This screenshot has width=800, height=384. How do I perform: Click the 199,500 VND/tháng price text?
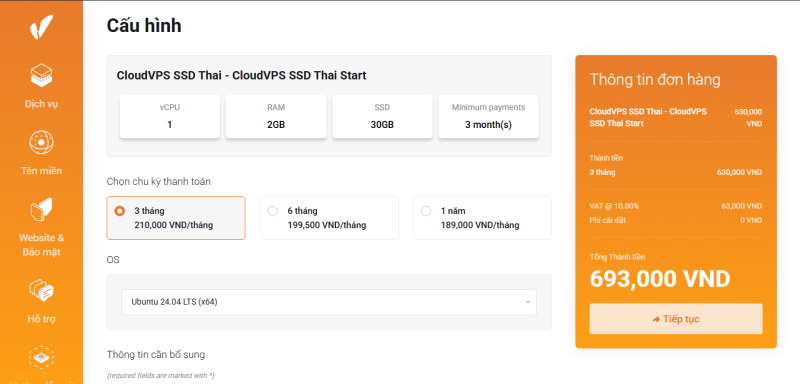[327, 225]
